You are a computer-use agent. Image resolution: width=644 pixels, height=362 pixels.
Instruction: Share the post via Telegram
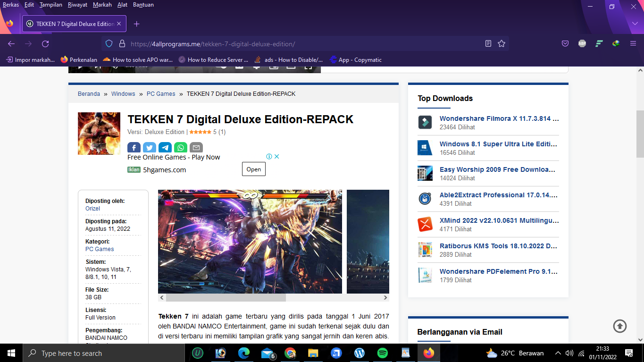click(x=165, y=147)
